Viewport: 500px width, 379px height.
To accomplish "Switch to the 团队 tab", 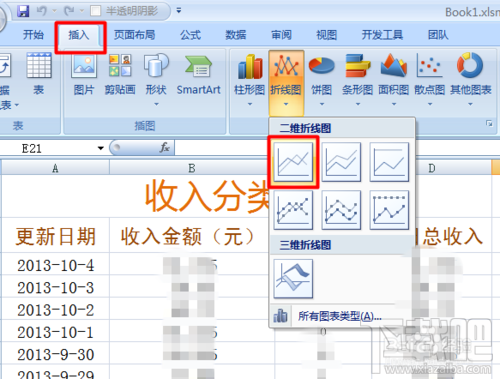I will tap(438, 35).
